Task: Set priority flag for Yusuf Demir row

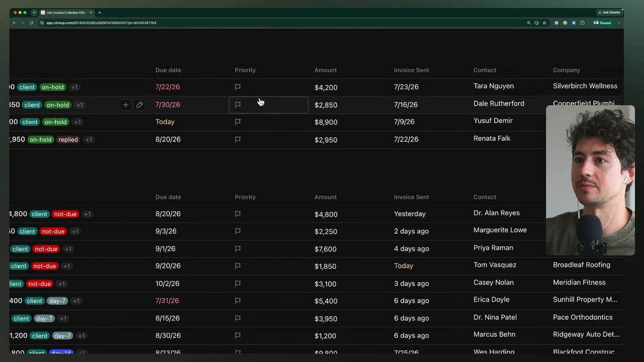Action: coord(238,122)
